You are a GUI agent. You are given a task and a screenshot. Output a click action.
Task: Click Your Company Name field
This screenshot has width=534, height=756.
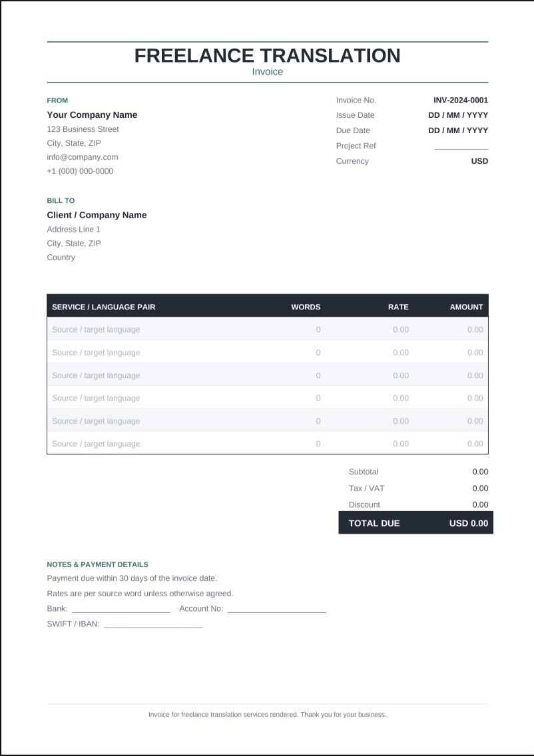tap(92, 114)
